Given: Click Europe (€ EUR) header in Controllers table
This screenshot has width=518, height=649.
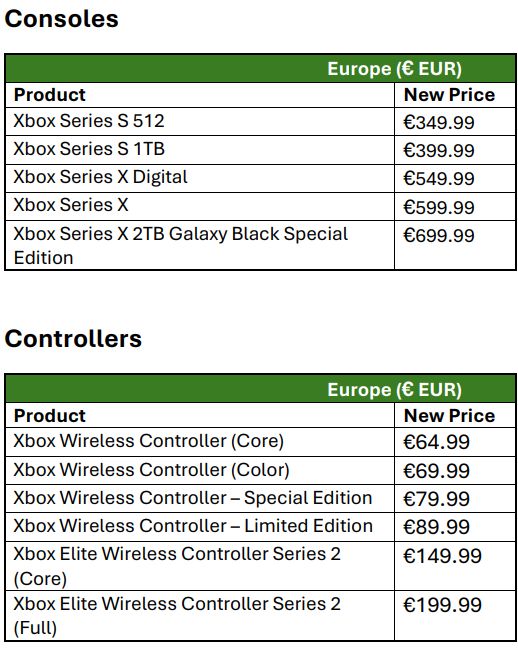Looking at the screenshot, I should [394, 389].
